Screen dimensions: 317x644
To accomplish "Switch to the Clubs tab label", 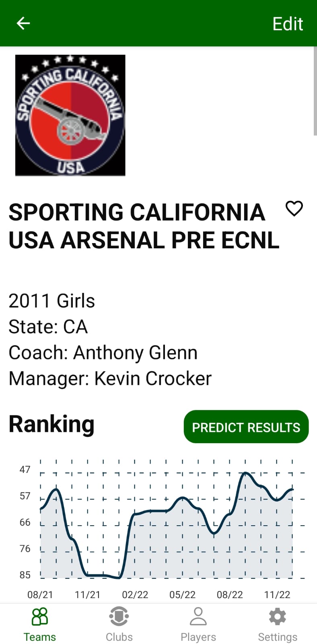I will [x=119, y=637].
